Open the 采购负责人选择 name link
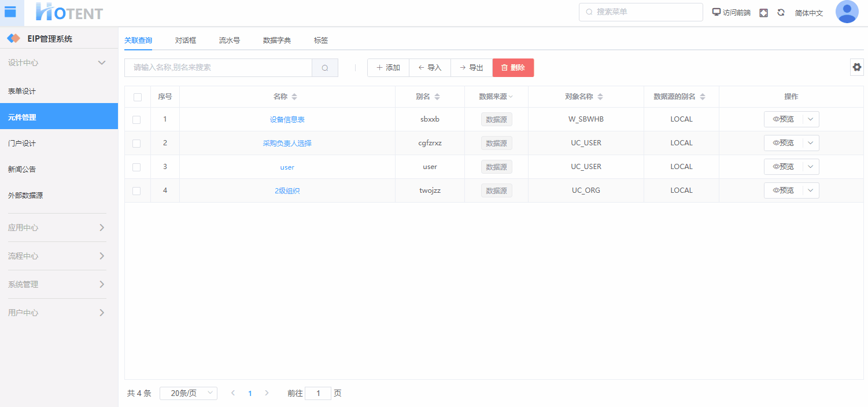 tap(287, 143)
